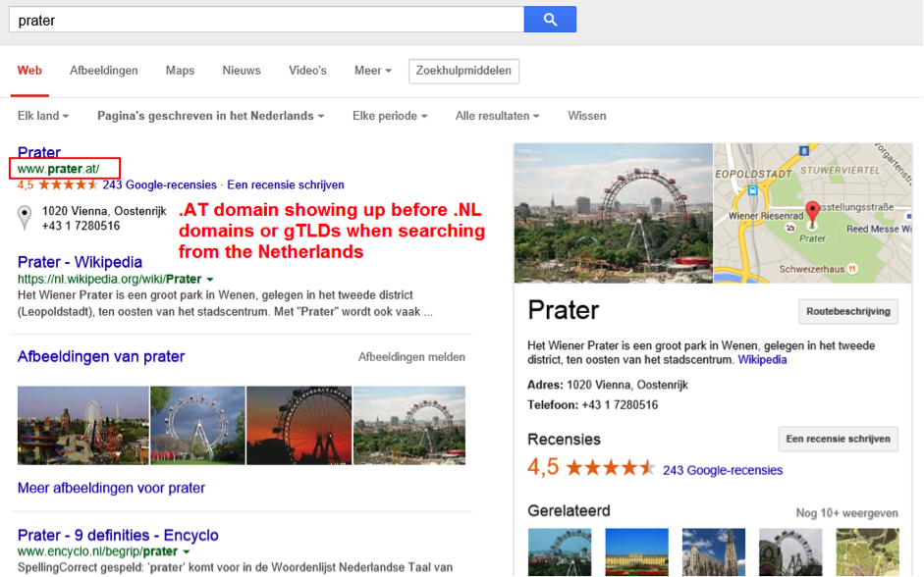Image resolution: width=924 pixels, height=577 pixels.
Task: Click the "Routebeschrijving" button
Action: 846,311
